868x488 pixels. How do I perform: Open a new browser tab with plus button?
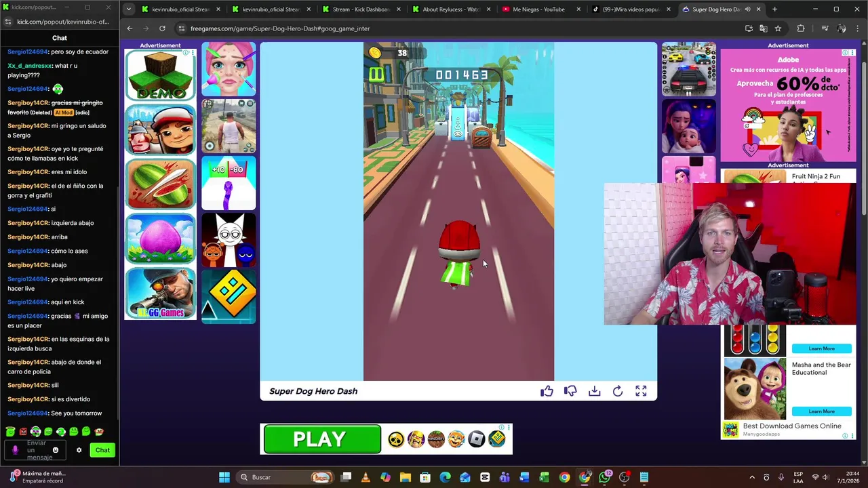point(774,9)
